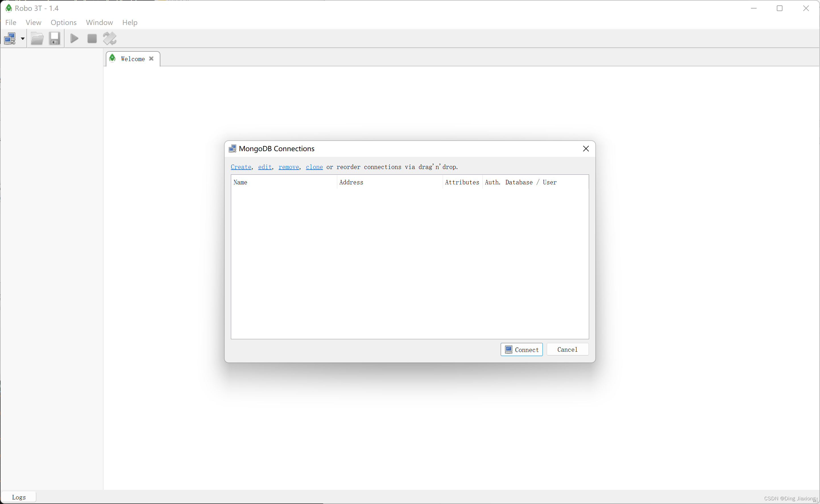
Task: Select the Welcome tab
Action: pyautogui.click(x=131, y=59)
